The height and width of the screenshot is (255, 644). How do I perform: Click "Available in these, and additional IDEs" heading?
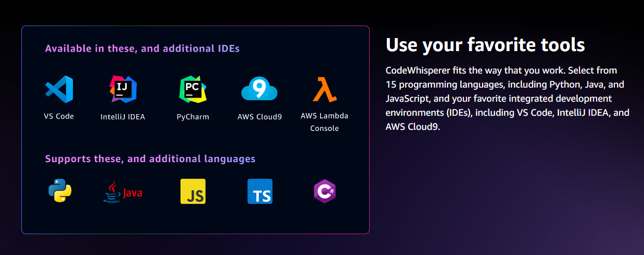pos(142,48)
